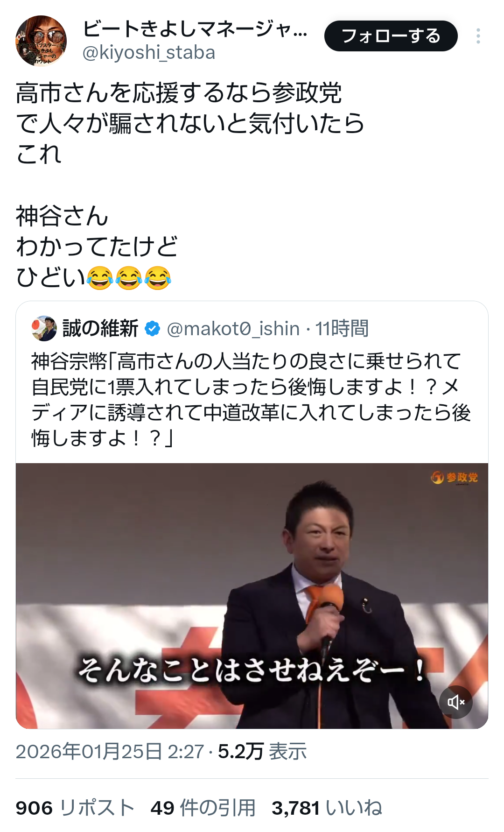Unmute the video with the speaker icon

(456, 702)
